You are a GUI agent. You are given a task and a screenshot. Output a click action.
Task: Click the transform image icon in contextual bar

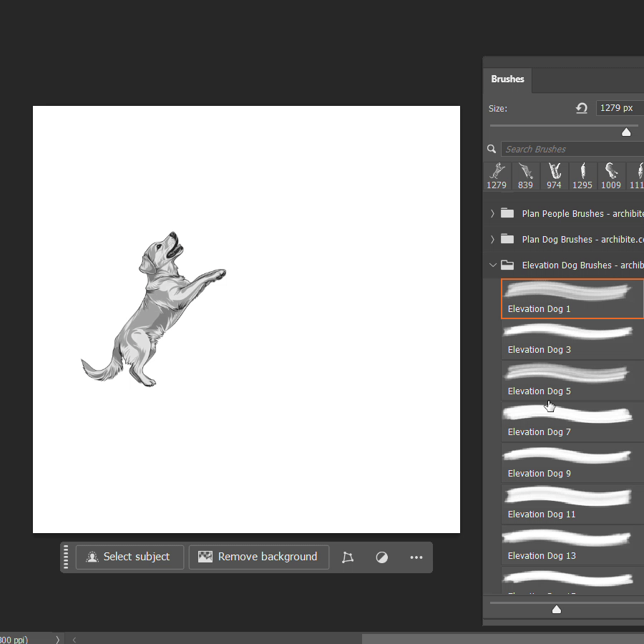click(x=348, y=557)
